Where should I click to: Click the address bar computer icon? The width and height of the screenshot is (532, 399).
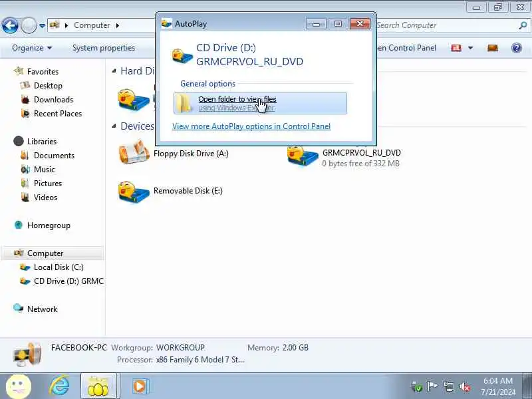(x=55, y=25)
